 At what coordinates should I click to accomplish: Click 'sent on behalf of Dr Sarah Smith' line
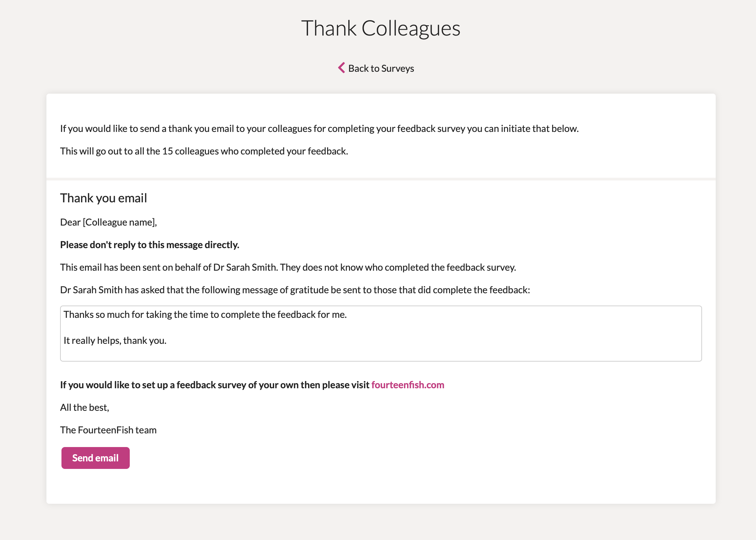pos(288,267)
